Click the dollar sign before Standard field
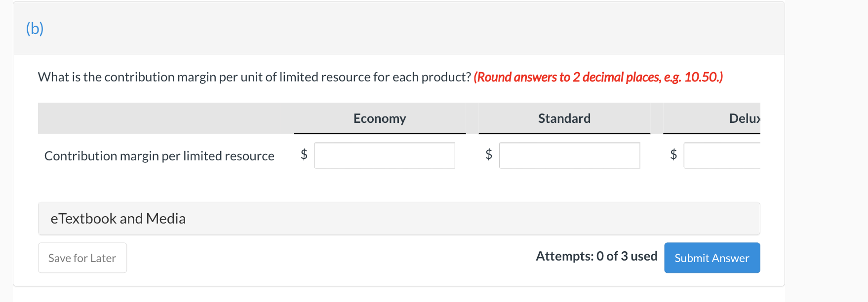This screenshot has height=302, width=868. pyautogui.click(x=489, y=154)
